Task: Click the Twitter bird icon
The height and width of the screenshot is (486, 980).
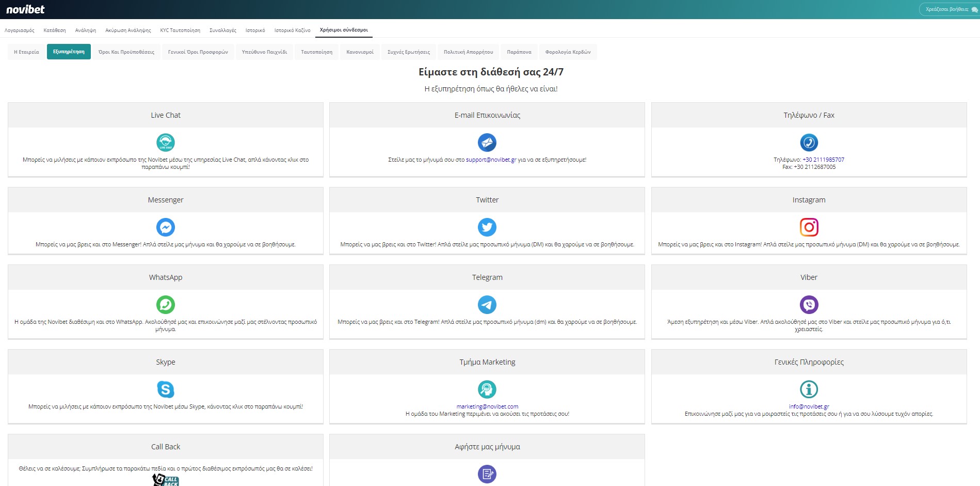Action: click(487, 227)
